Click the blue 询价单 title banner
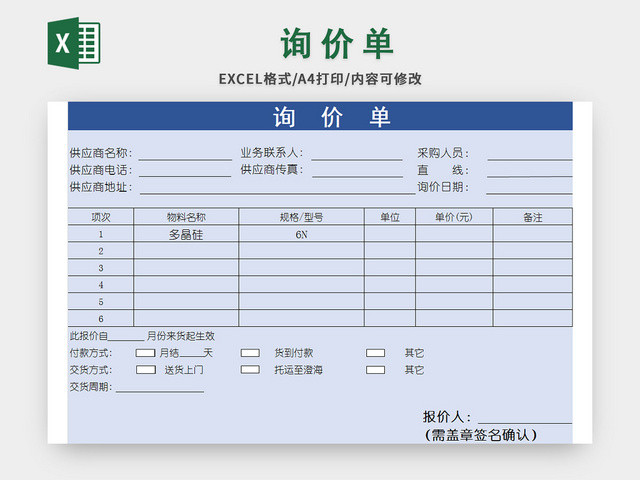This screenshot has width=640, height=480. (320, 116)
